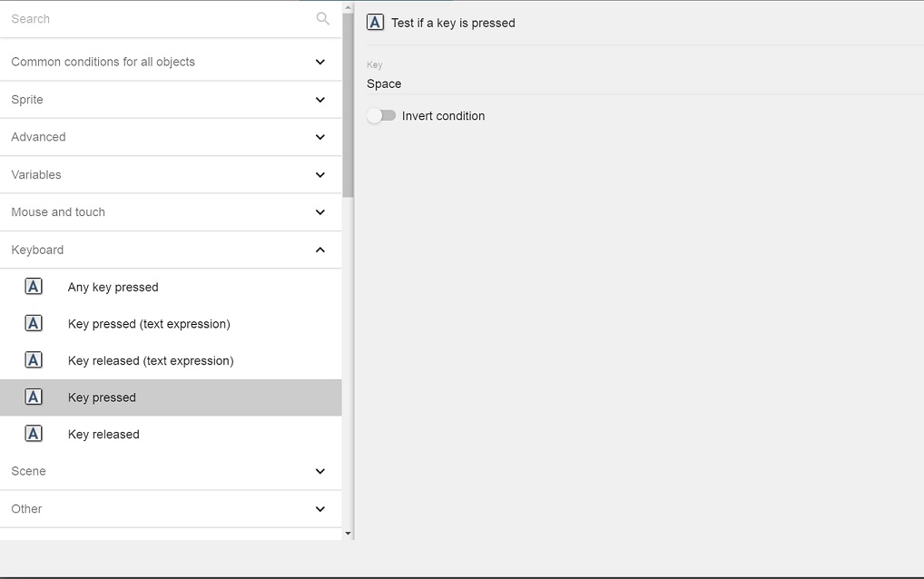
Task: Expand Common conditions for all objects
Action: click(319, 62)
